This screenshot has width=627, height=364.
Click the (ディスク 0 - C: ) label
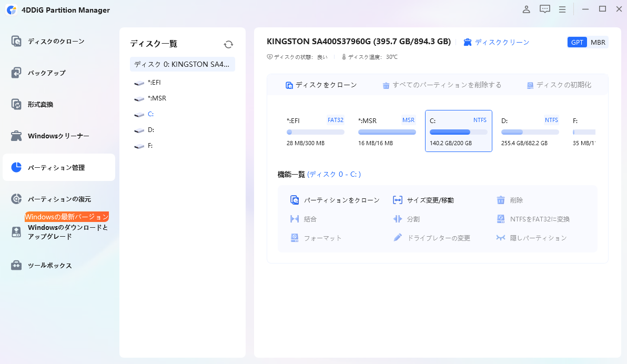point(334,175)
